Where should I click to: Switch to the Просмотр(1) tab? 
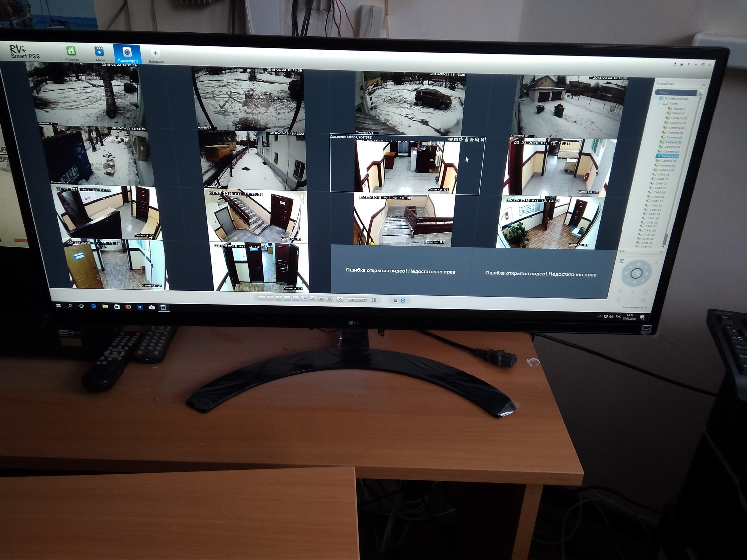click(127, 54)
